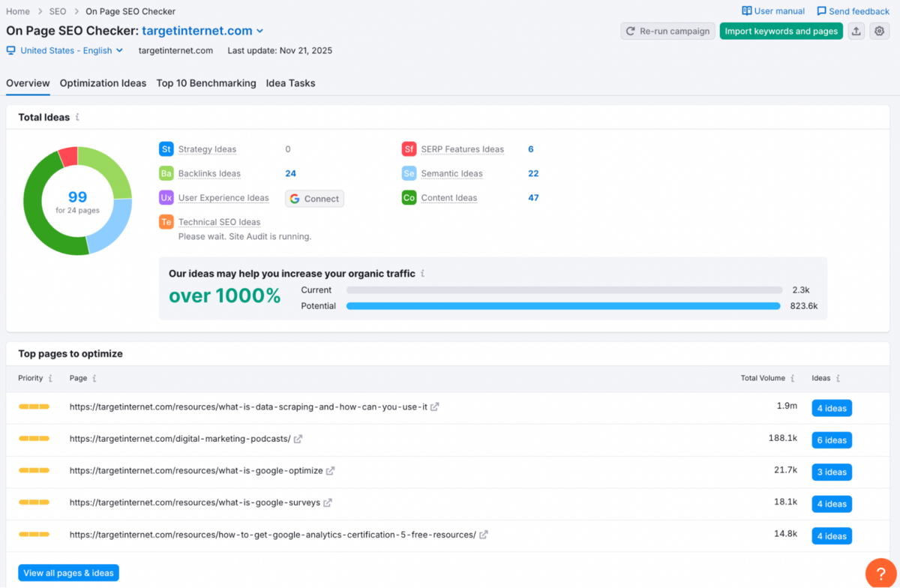Open the Send feedback link
The width and height of the screenshot is (900, 588).
853,11
